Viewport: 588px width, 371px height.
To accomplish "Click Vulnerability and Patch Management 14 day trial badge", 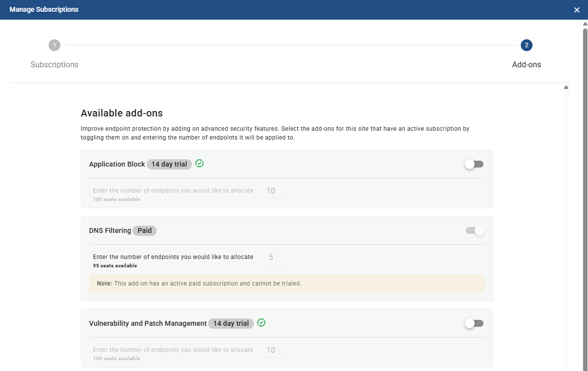I will click(231, 323).
